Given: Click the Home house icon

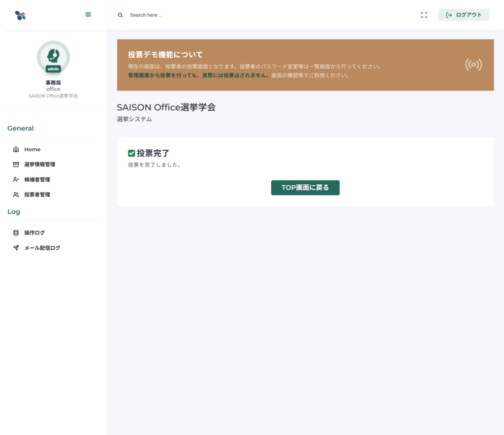Looking at the screenshot, I should [x=16, y=149].
